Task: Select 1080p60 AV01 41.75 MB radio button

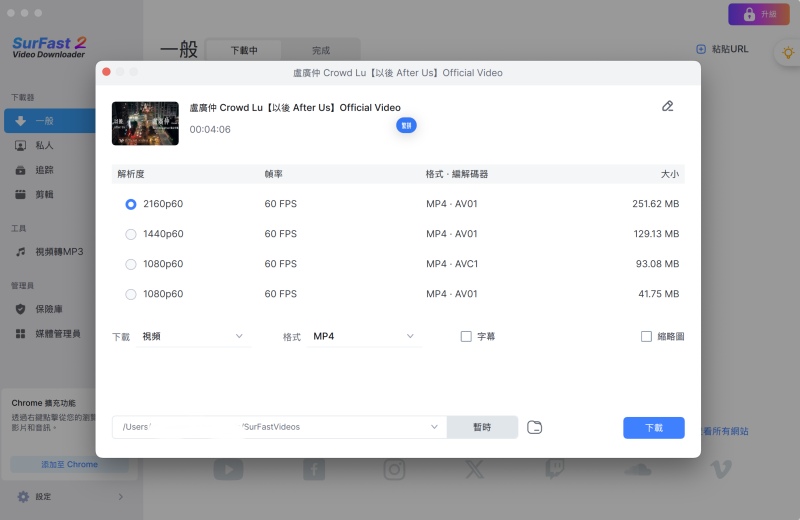Action: (131, 294)
